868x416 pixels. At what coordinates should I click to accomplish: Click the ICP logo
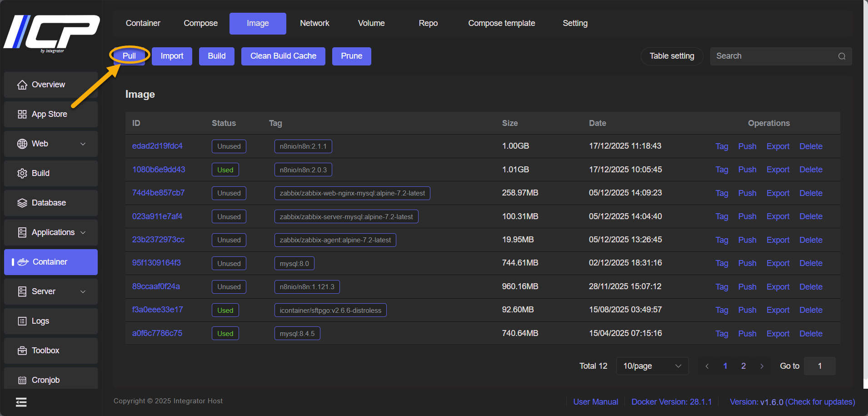pyautogui.click(x=51, y=33)
